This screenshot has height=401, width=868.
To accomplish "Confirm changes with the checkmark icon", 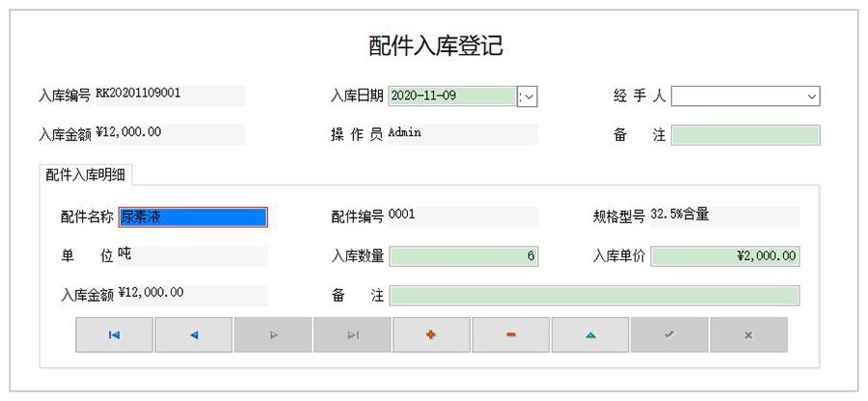I will pyautogui.click(x=669, y=334).
